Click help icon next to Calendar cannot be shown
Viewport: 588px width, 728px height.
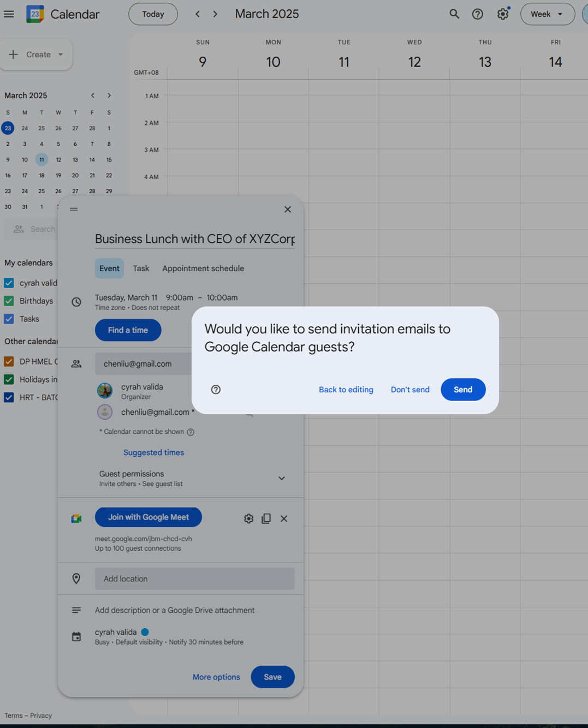[191, 432]
